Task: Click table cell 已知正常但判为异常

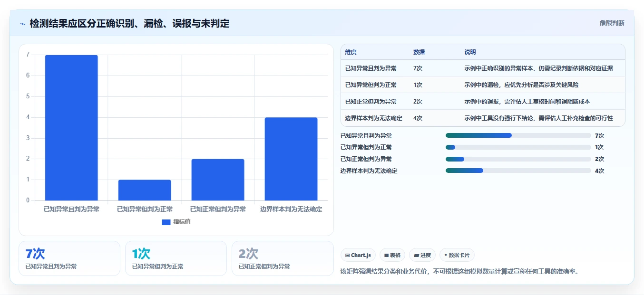Action: tap(371, 102)
